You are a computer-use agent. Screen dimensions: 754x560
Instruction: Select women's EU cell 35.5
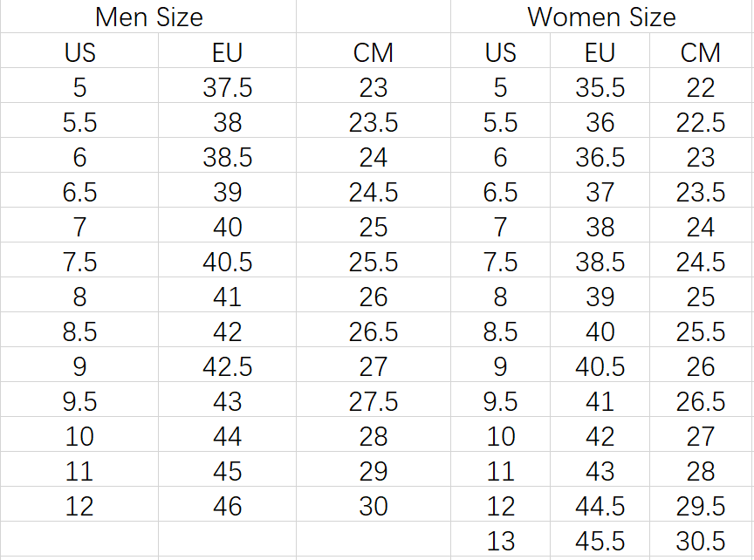click(600, 87)
